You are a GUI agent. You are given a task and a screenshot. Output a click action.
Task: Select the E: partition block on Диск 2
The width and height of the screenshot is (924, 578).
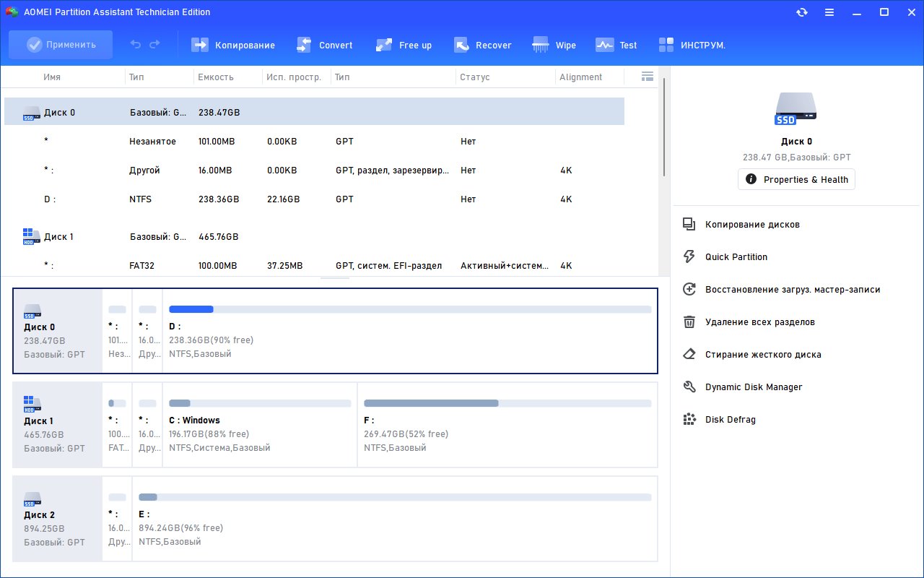pos(395,519)
